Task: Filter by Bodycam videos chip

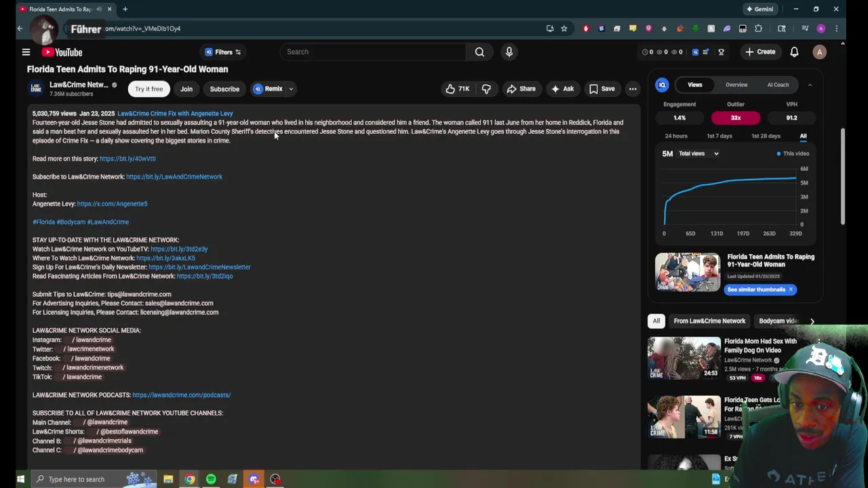Action: [x=778, y=321]
